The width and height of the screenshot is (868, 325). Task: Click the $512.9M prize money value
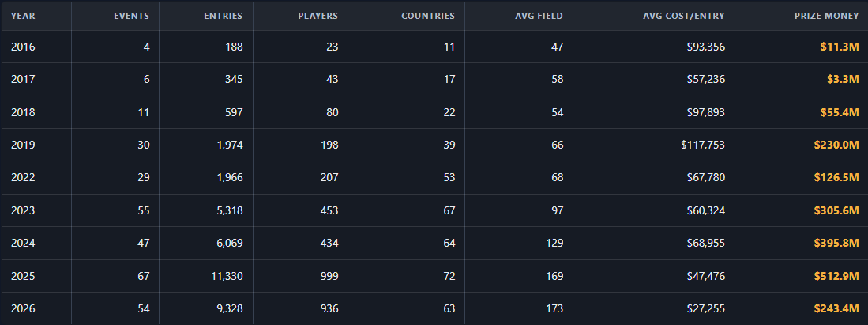836,276
